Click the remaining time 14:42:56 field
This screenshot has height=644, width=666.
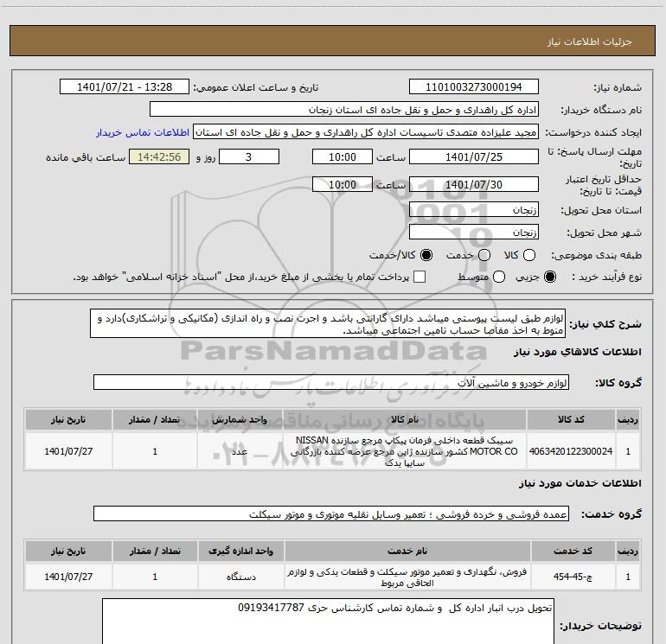point(159,156)
